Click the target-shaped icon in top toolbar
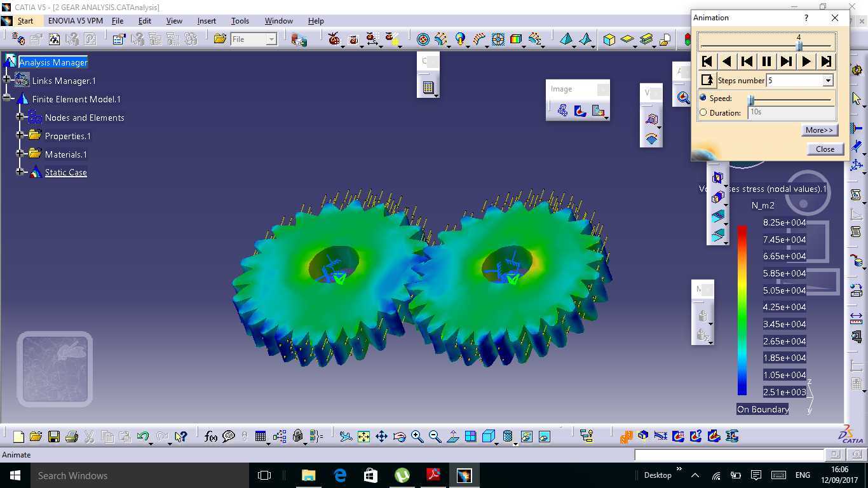This screenshot has width=868, height=488. click(423, 39)
